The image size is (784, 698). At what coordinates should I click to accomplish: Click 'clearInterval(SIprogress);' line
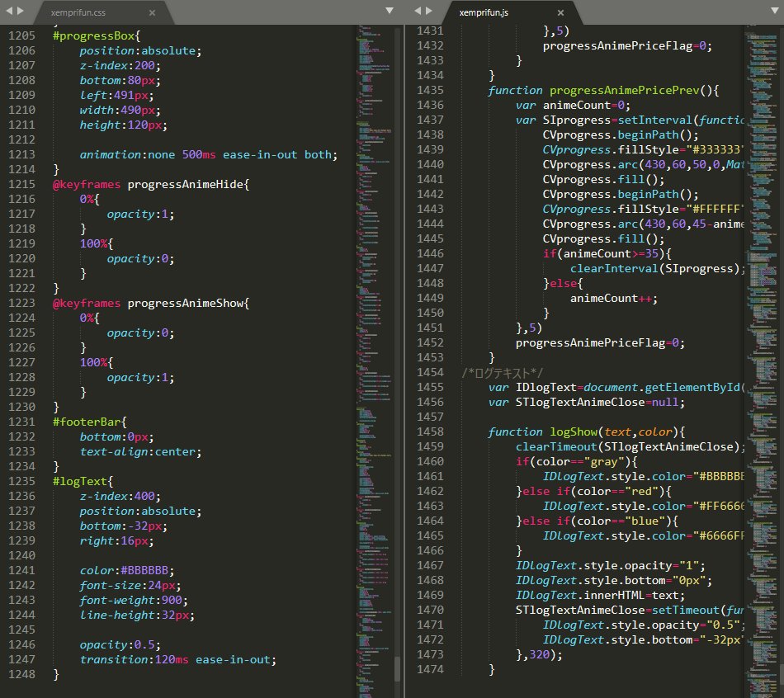point(657,268)
